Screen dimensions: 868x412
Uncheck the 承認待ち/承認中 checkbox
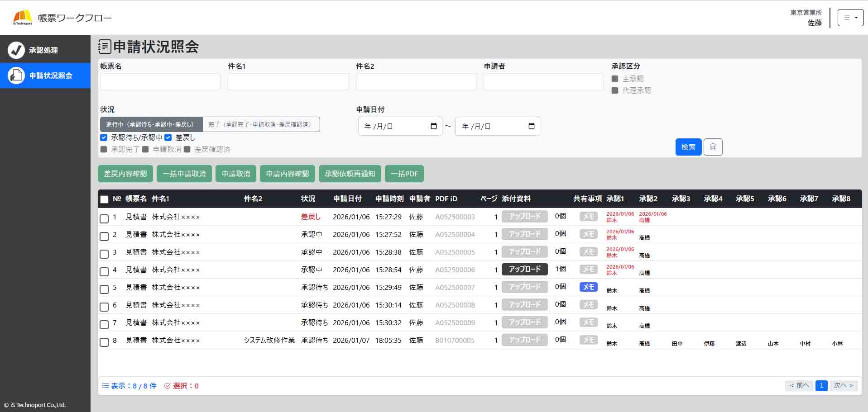coord(104,137)
